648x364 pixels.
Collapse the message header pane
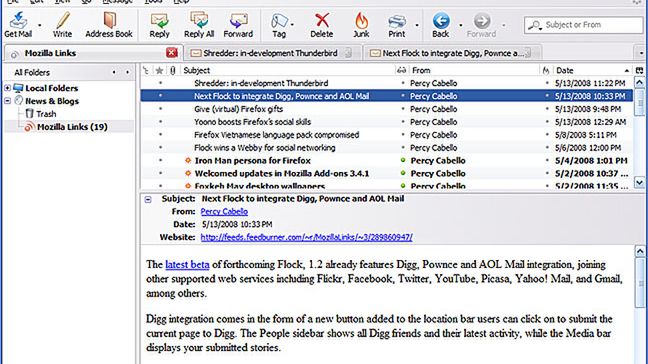[x=148, y=200]
